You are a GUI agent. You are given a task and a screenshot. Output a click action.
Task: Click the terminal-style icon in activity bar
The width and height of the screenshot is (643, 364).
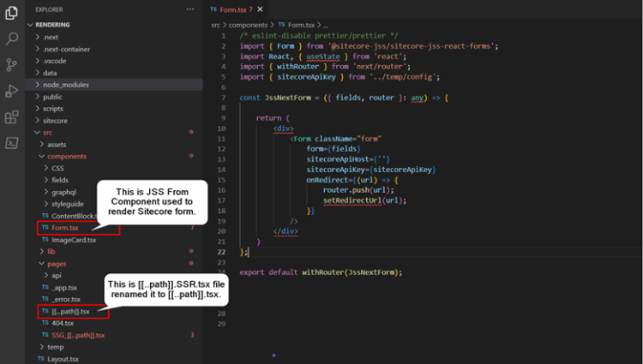click(12, 143)
